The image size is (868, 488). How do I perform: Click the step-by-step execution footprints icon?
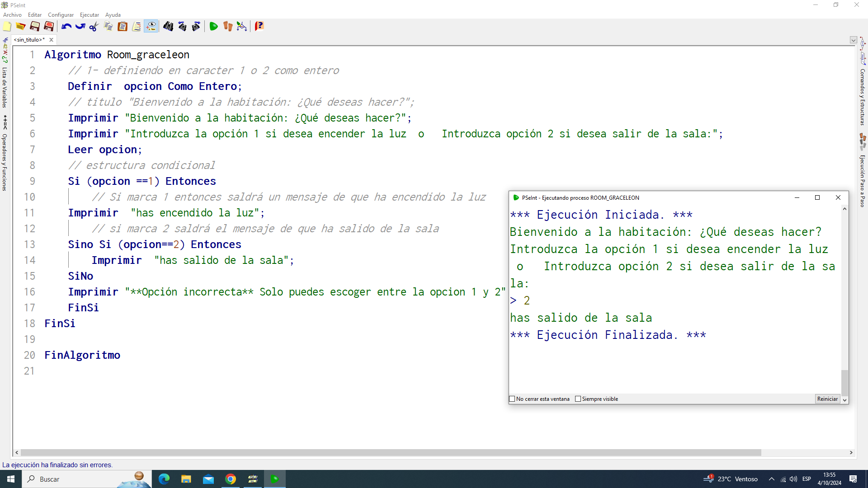pos(227,27)
